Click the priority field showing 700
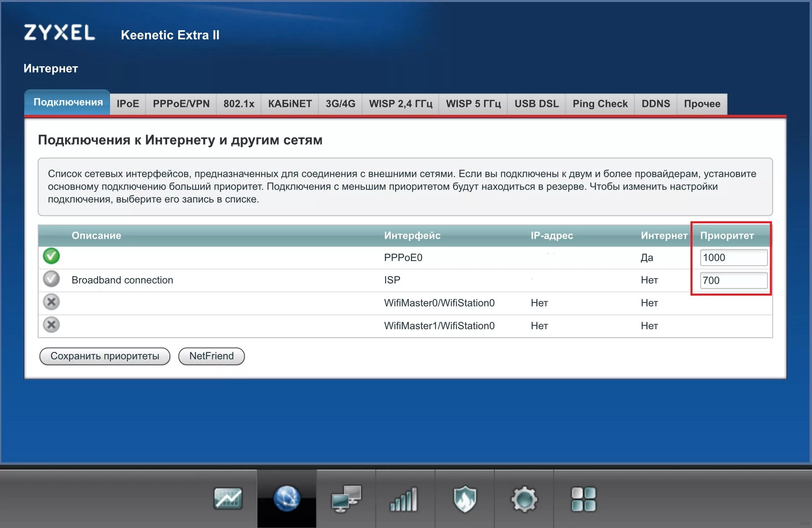 pos(733,280)
